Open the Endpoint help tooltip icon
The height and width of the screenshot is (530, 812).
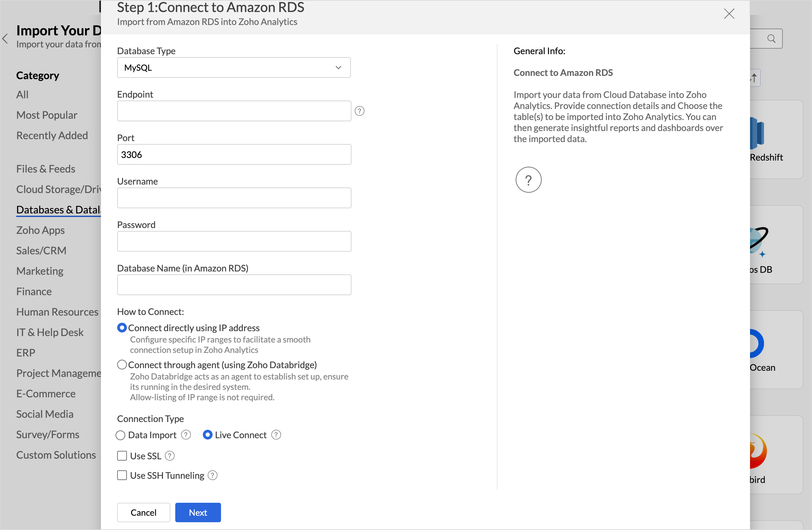coord(359,111)
